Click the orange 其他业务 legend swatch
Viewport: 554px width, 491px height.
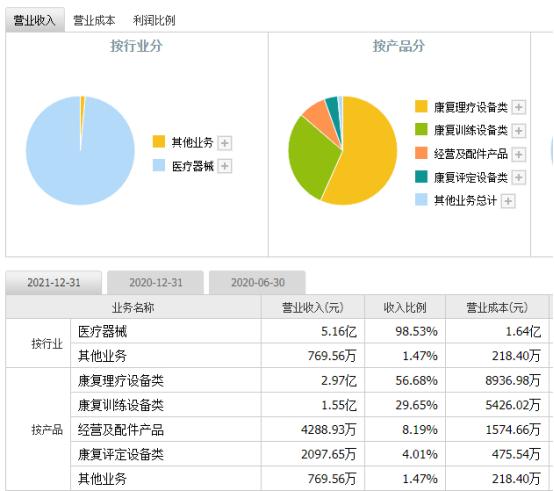[x=159, y=141]
